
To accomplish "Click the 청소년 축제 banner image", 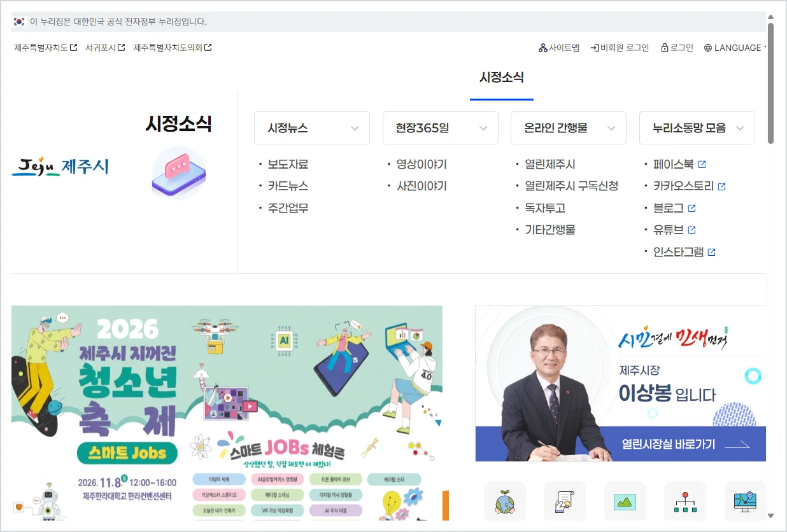I will 227,413.
